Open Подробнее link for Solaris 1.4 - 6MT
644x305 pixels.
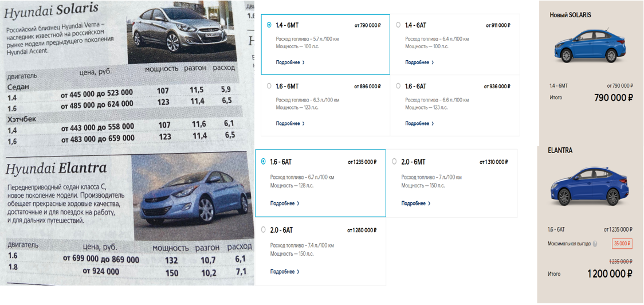(290, 62)
